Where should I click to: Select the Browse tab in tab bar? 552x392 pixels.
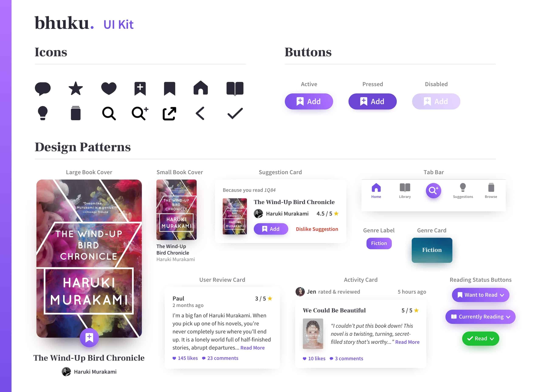491,191
